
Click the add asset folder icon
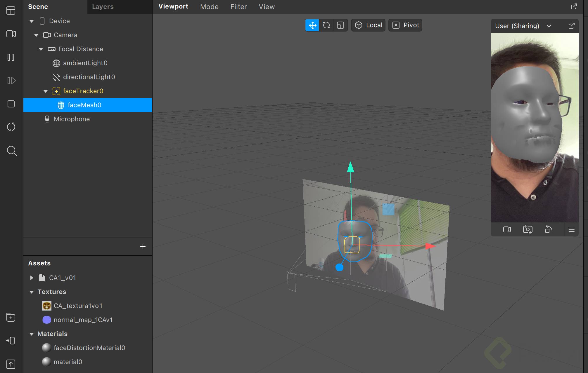point(11,317)
